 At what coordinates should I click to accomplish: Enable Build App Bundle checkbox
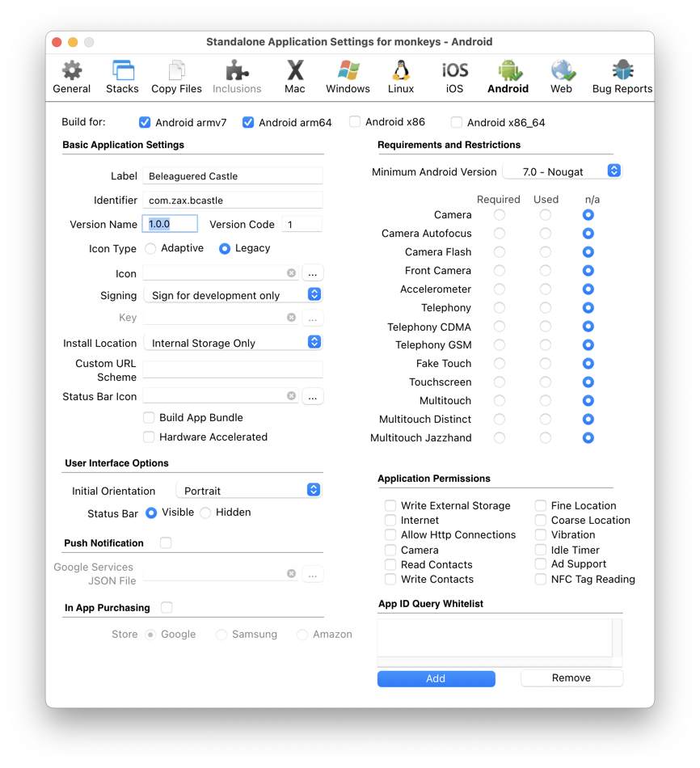click(x=149, y=418)
